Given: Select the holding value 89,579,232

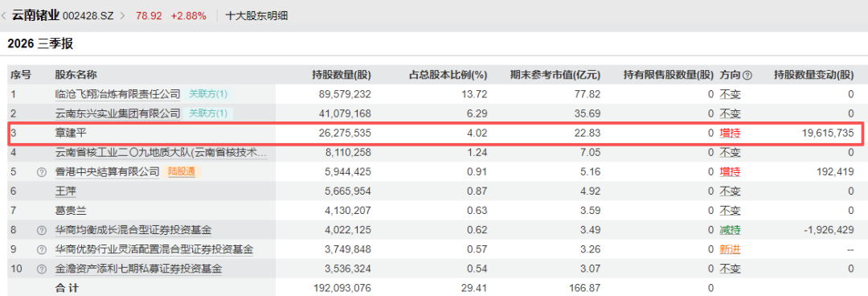Looking at the screenshot, I should point(345,94).
